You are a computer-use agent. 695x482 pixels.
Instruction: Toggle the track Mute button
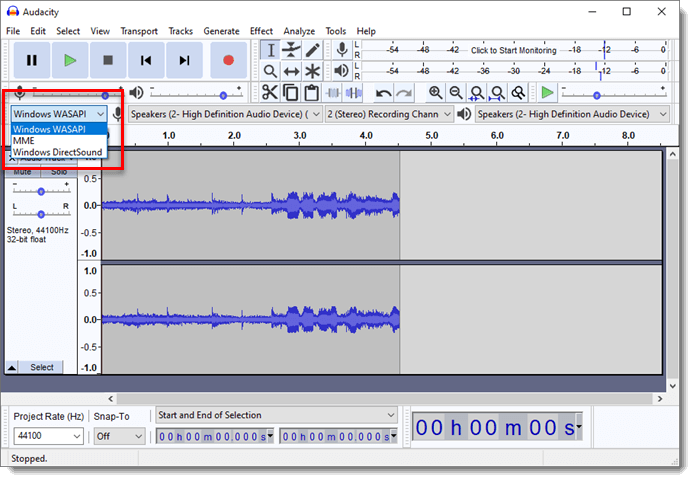[x=23, y=172]
